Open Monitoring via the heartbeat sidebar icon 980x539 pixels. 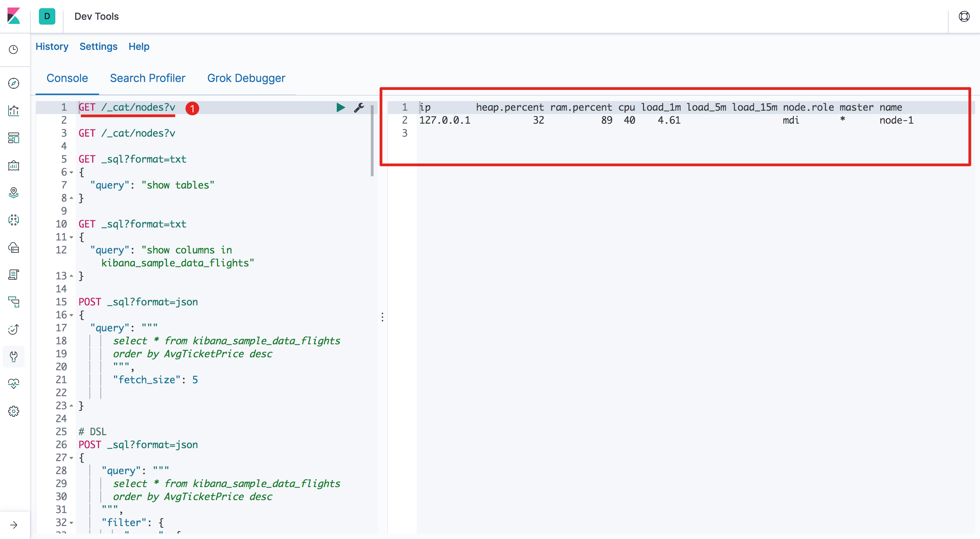pyautogui.click(x=14, y=383)
